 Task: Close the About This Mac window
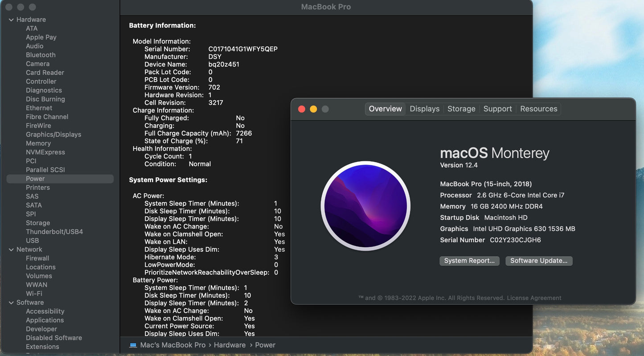302,109
